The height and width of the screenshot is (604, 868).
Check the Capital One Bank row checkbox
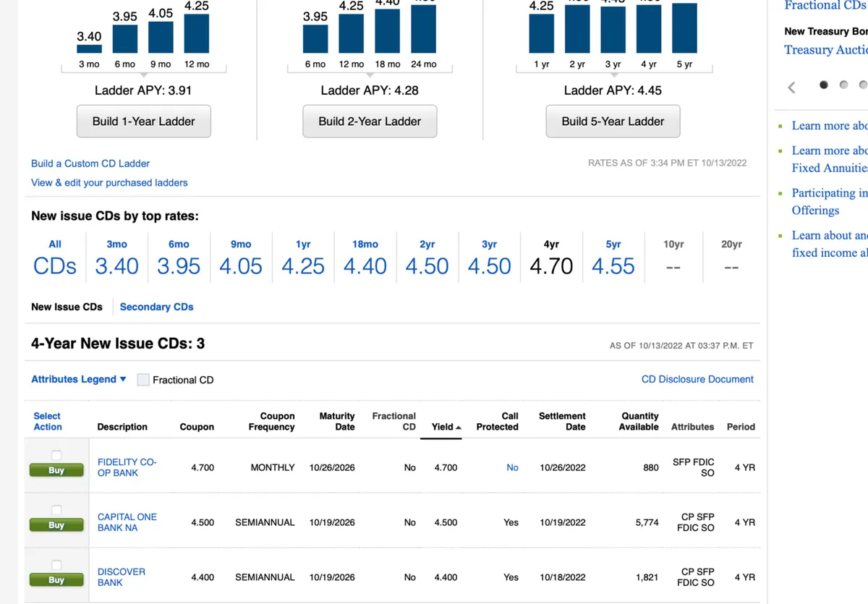click(56, 510)
